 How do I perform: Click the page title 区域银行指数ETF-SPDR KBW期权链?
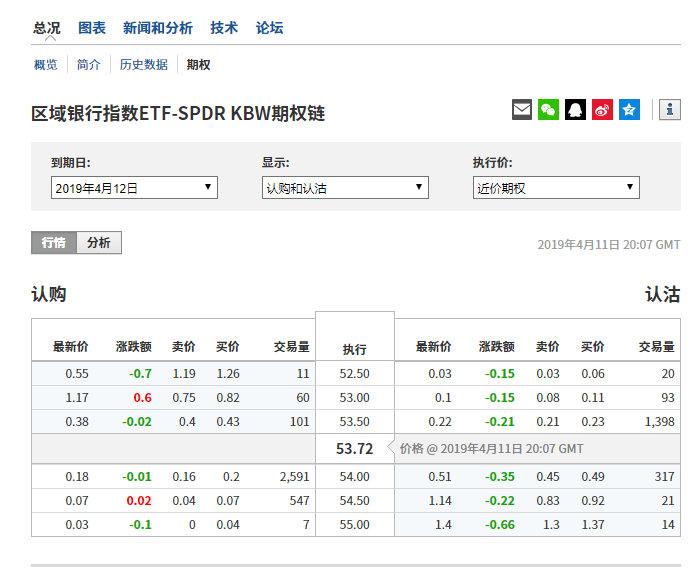pos(178,113)
